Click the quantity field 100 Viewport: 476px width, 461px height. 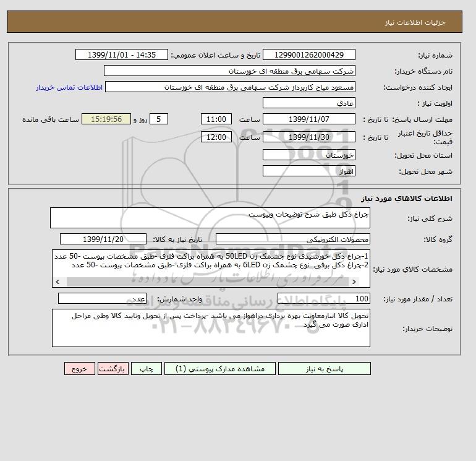(323, 298)
